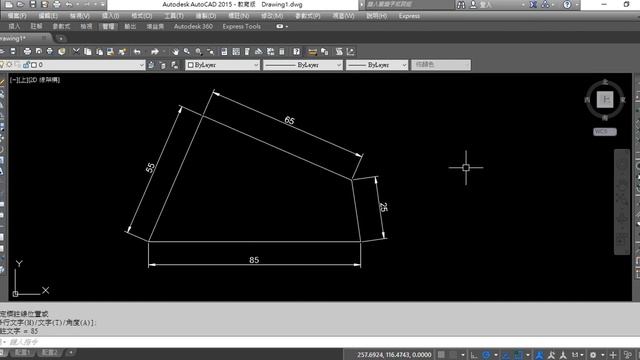640x360 pixels.
Task: Click the binoculars search icon
Action: (461, 4)
